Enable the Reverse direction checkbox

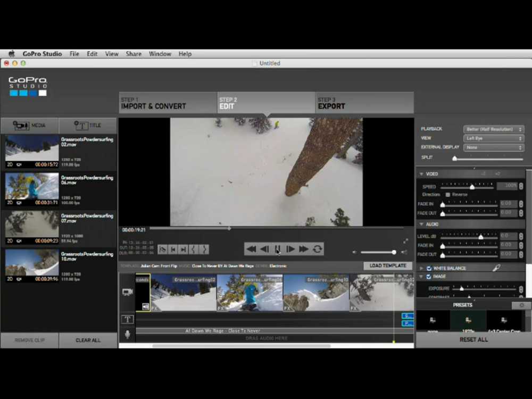coord(448,194)
